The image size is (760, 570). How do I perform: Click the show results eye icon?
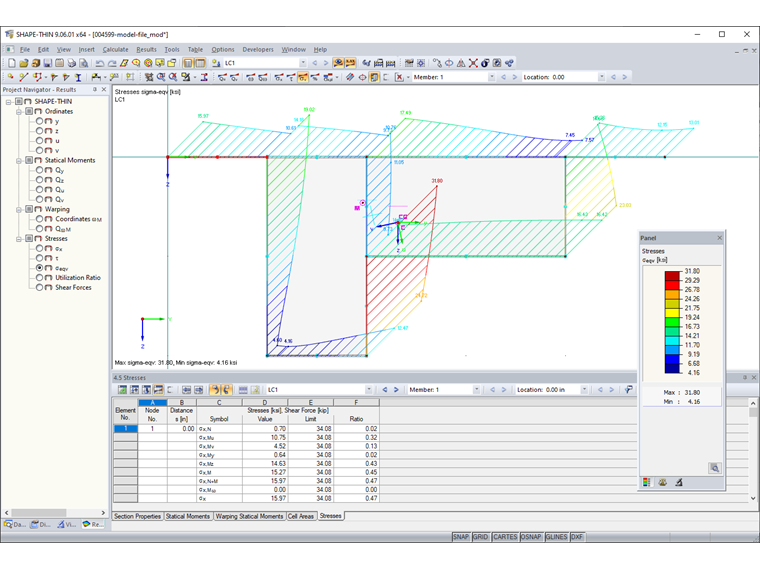pos(338,63)
